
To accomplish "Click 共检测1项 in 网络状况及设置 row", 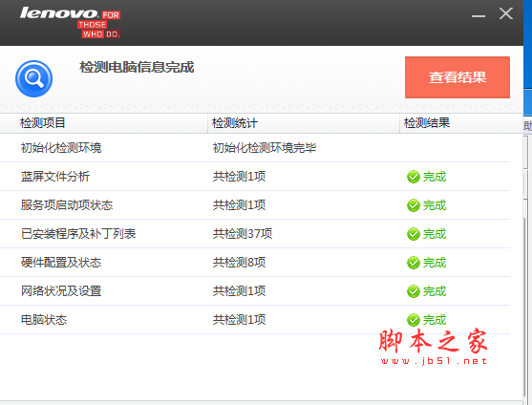I will pyautogui.click(x=239, y=291).
